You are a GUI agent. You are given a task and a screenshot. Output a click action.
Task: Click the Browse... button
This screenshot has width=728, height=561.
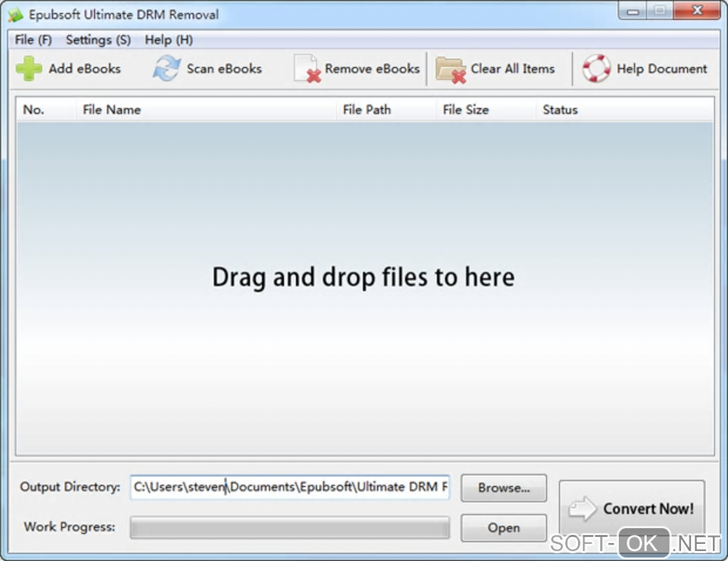coord(504,487)
